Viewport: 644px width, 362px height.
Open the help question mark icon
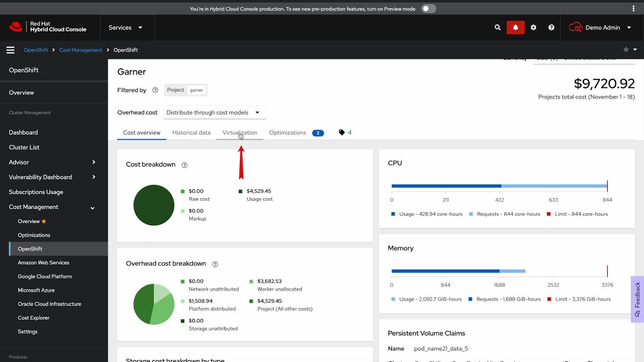(551, 28)
